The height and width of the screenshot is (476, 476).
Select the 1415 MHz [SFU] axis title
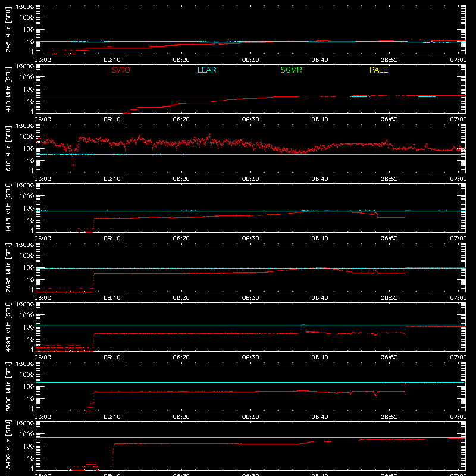[x=8, y=208]
